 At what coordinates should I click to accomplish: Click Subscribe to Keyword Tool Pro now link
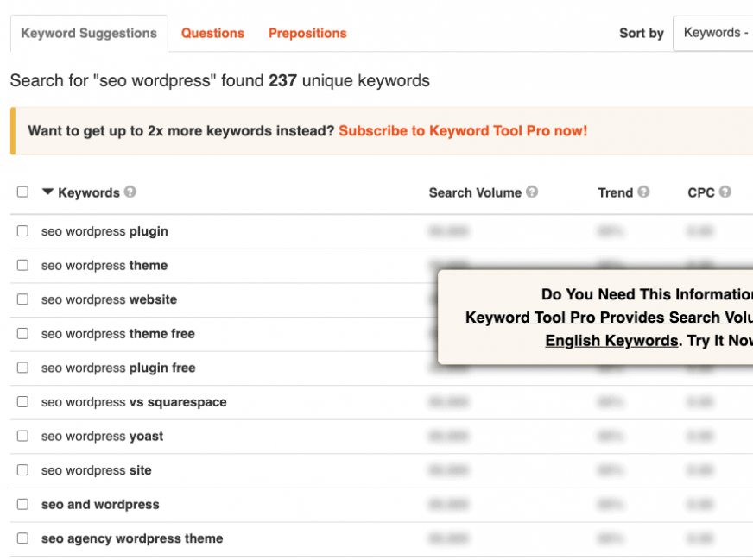(464, 130)
